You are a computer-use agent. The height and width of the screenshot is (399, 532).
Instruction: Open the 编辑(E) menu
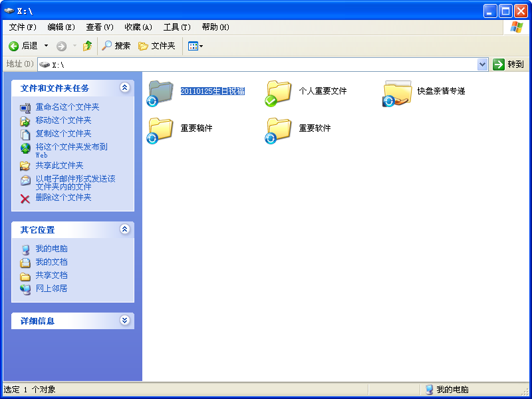[x=61, y=27]
